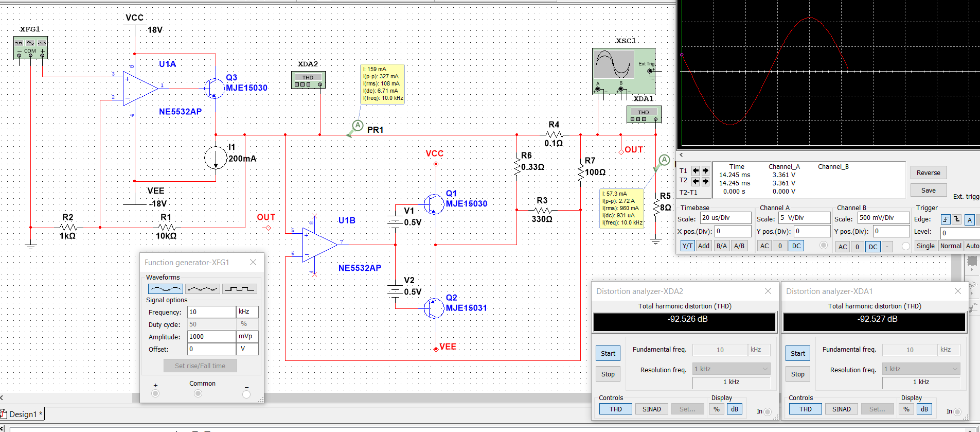Open the Offset unit V dropdown
Image resolution: width=980 pixels, height=432 pixels.
pyautogui.click(x=247, y=349)
